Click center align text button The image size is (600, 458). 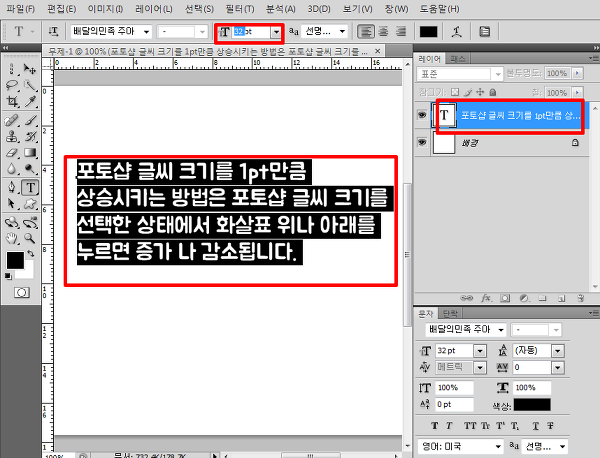tap(383, 31)
